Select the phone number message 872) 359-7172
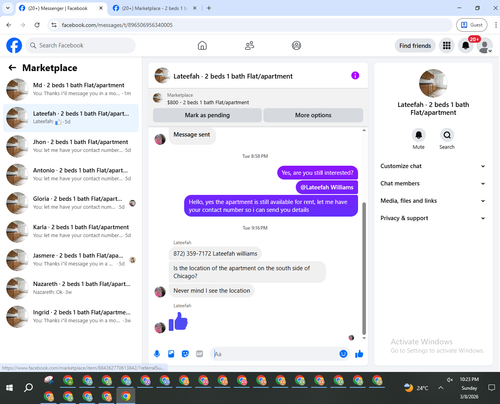This screenshot has width=500, height=404. coord(215,253)
